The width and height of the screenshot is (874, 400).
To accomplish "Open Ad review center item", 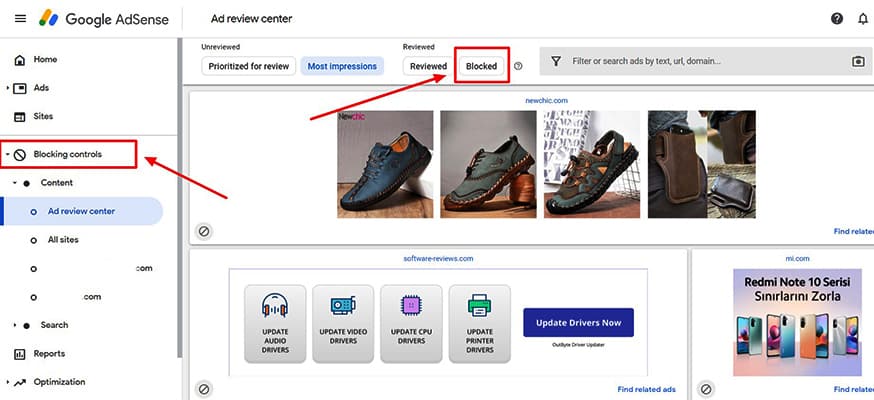I will 82,211.
